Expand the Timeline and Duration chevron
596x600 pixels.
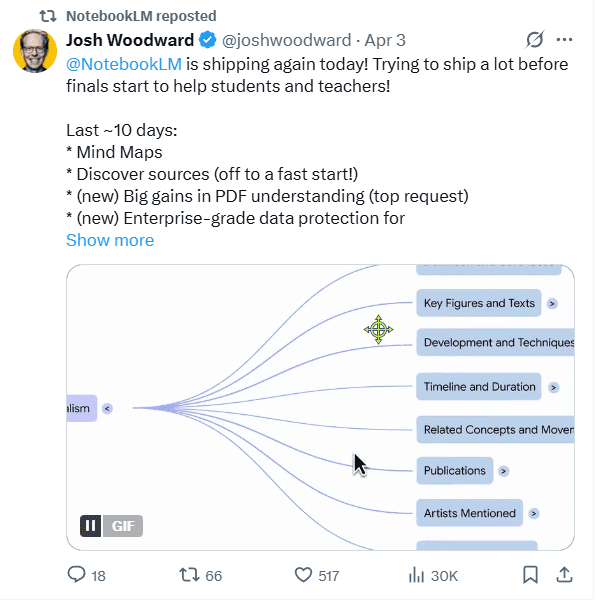point(553,387)
